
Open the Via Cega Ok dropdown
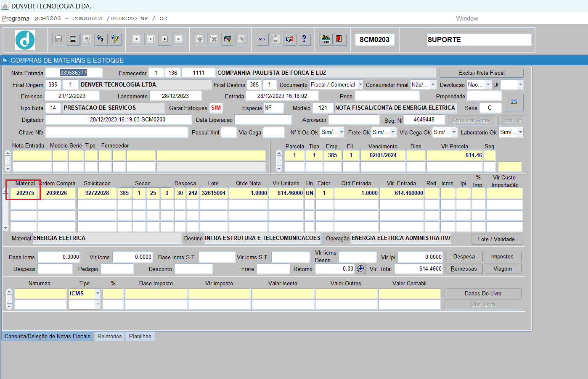[454, 132]
